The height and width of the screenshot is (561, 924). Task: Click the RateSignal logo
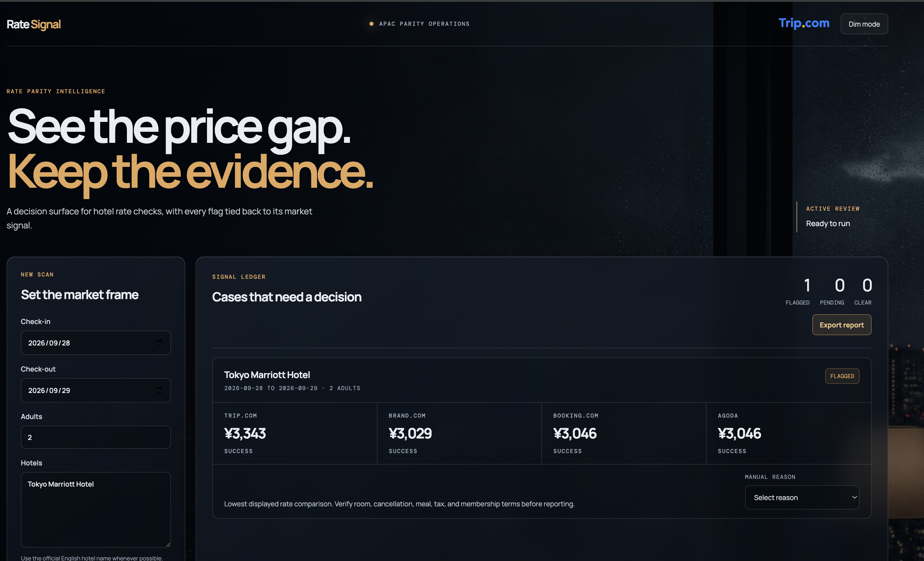pos(34,24)
